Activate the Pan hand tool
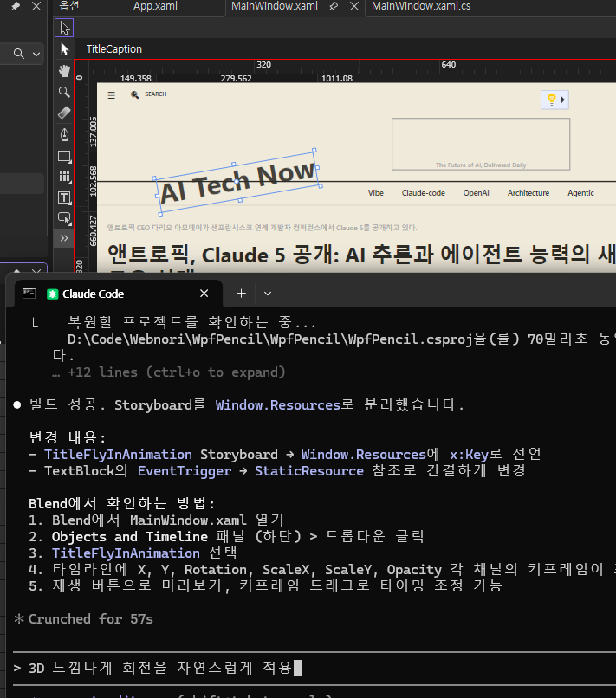The image size is (616, 698). tap(64, 70)
